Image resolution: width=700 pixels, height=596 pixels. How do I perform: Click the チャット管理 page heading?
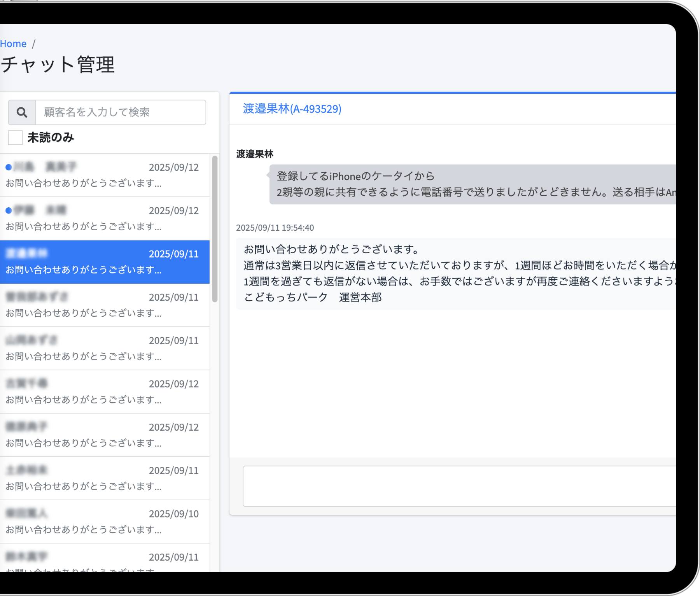pyautogui.click(x=58, y=65)
